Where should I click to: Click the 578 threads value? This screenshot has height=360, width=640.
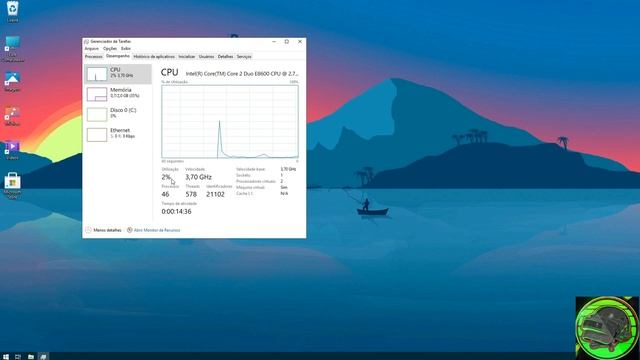(x=191, y=194)
